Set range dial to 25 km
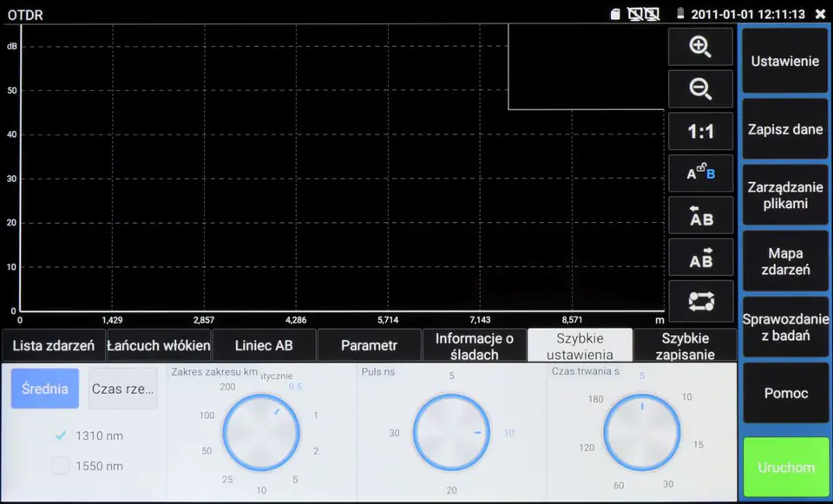The width and height of the screenshot is (833, 504). tap(227, 480)
